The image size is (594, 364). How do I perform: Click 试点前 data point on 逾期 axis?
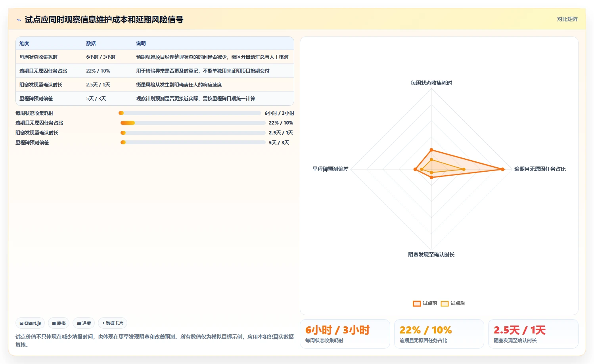point(502,169)
